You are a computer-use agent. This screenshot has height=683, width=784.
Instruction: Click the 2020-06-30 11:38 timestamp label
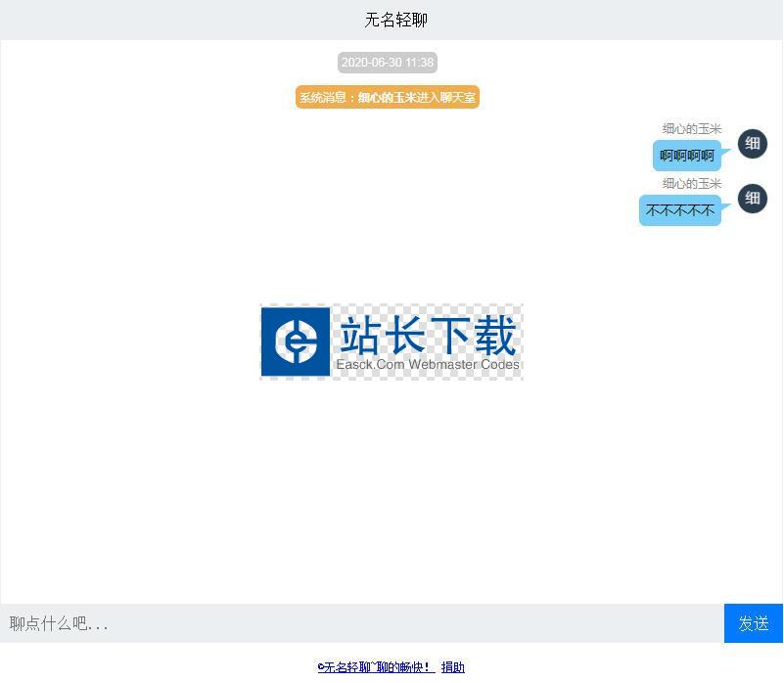(x=388, y=63)
